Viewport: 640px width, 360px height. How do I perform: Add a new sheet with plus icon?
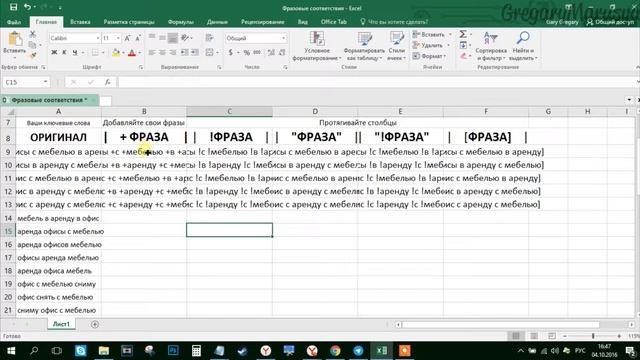tap(95, 324)
